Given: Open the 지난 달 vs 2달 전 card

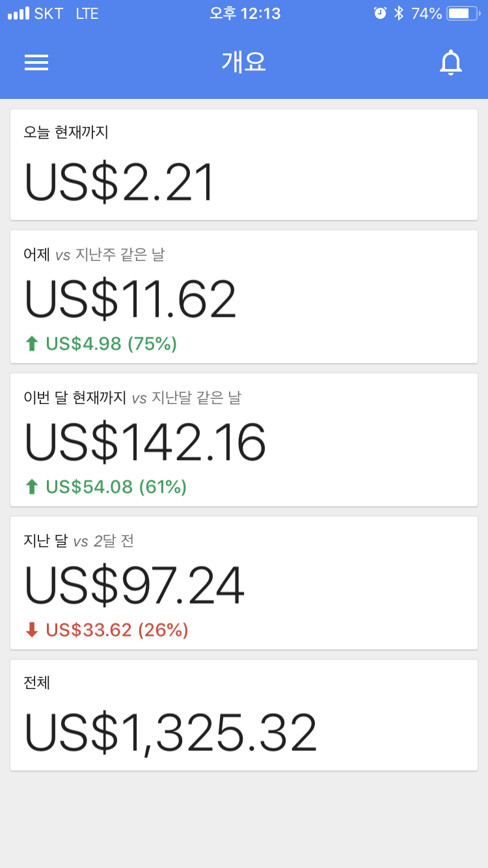Looking at the screenshot, I should pos(244,583).
